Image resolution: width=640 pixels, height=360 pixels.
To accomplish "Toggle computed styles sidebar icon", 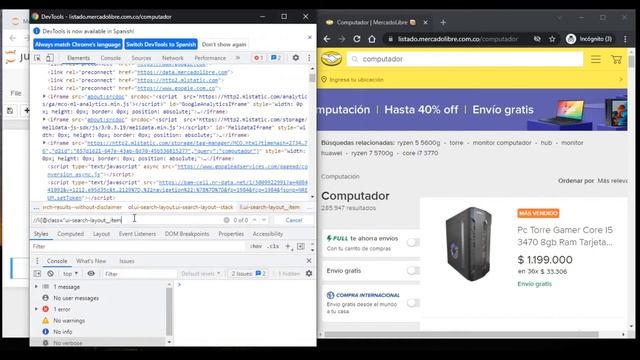I will click(x=301, y=247).
